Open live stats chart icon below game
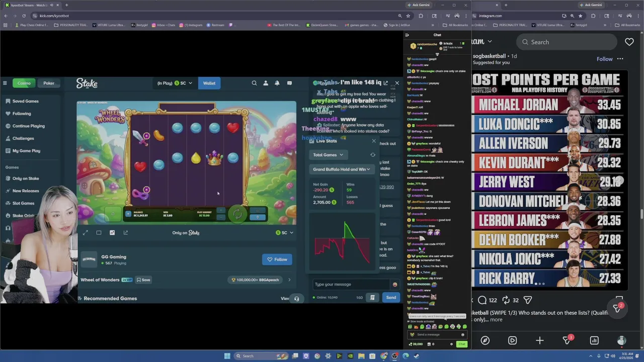Screen dimensions: 644x362 [112, 232]
